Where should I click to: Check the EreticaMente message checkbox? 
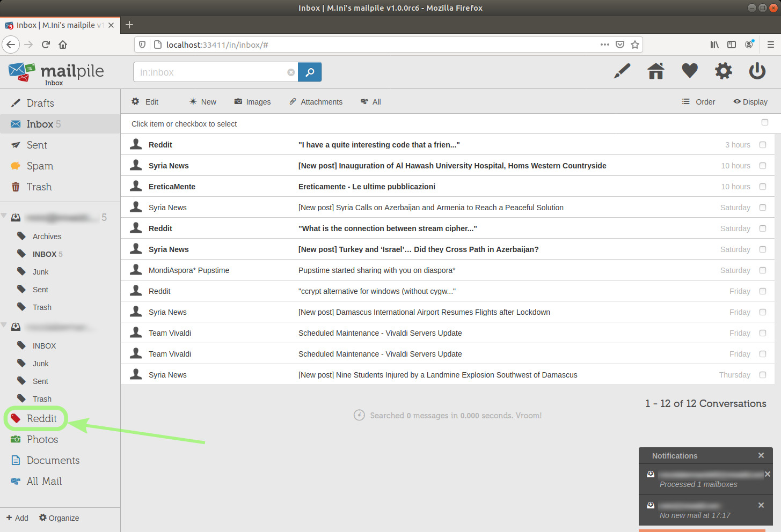(x=763, y=187)
